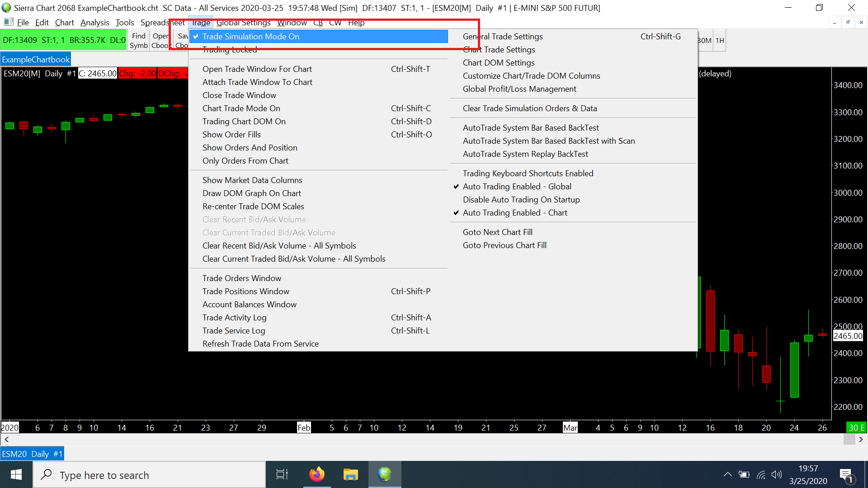Click the Find Symbol toolbar button
Viewport: 868px width, 488px height.
[138, 41]
